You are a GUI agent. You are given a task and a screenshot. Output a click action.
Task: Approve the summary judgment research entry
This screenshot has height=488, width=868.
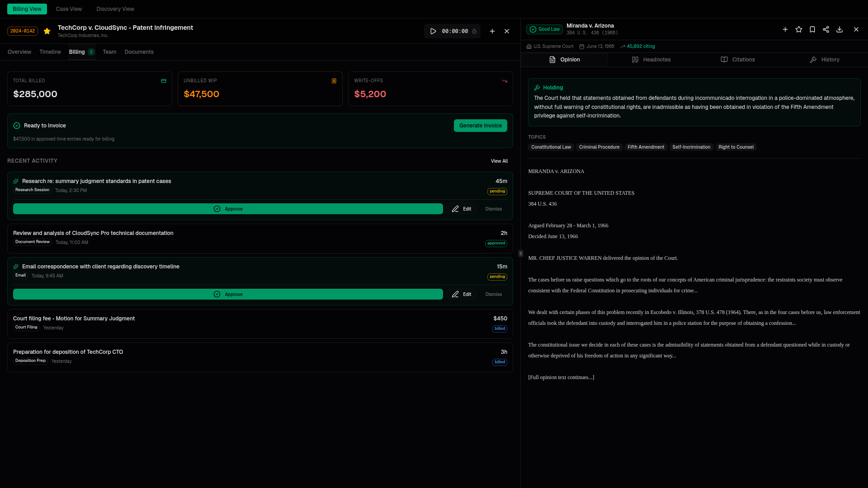228,209
